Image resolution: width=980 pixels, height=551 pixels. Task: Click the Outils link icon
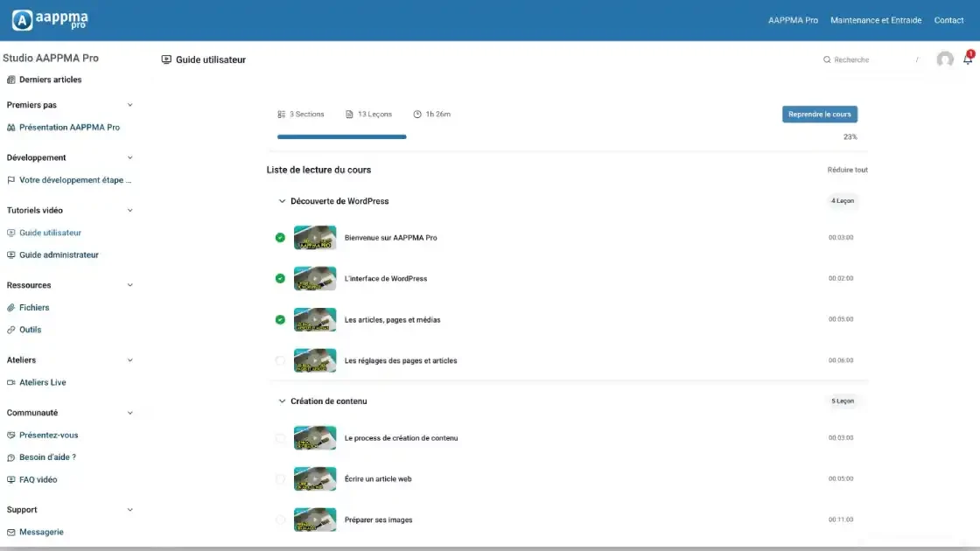10,330
